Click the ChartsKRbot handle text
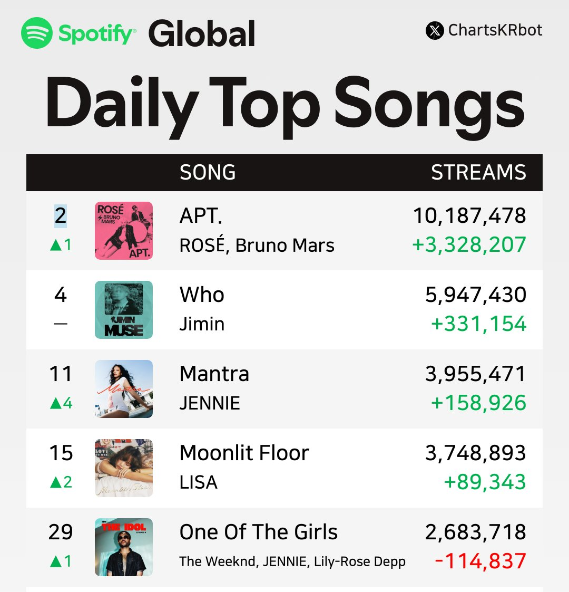The image size is (569, 592). pos(495,30)
